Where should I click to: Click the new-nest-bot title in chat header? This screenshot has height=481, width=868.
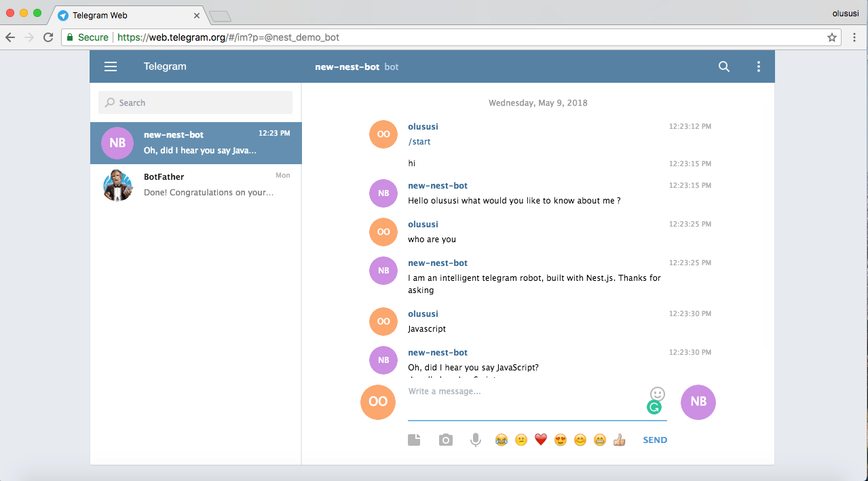tap(347, 66)
